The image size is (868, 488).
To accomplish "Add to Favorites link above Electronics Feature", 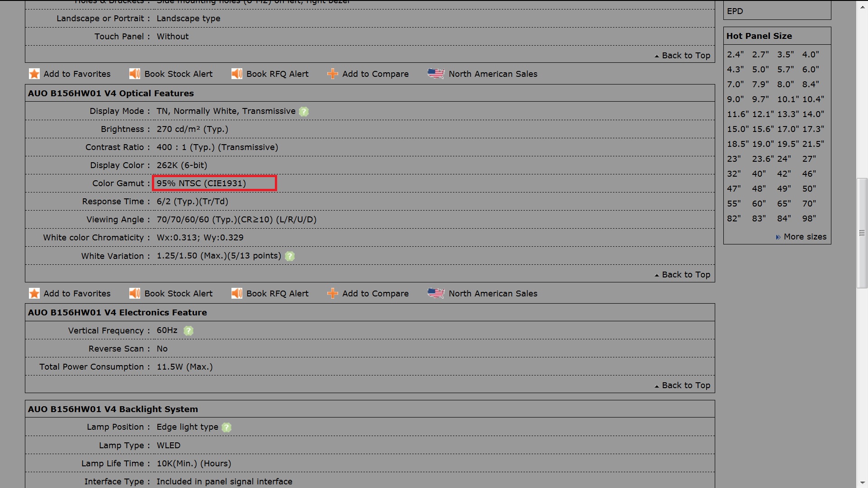I will tap(77, 293).
